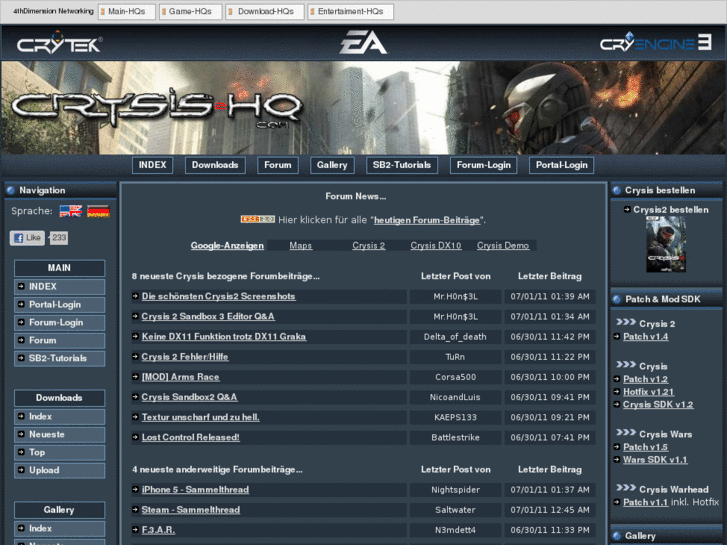
Task: Click triple-chevron icon beside Crysis Warhead heading
Action: click(x=626, y=487)
